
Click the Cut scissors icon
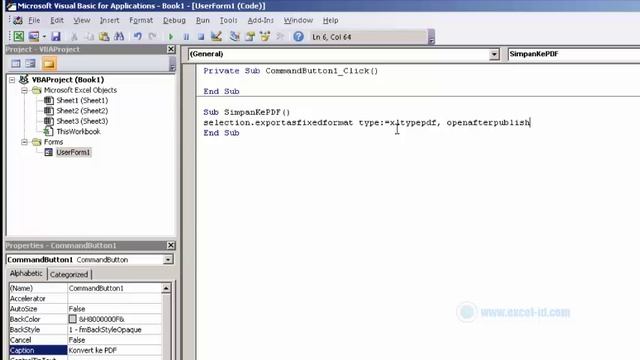click(74, 36)
